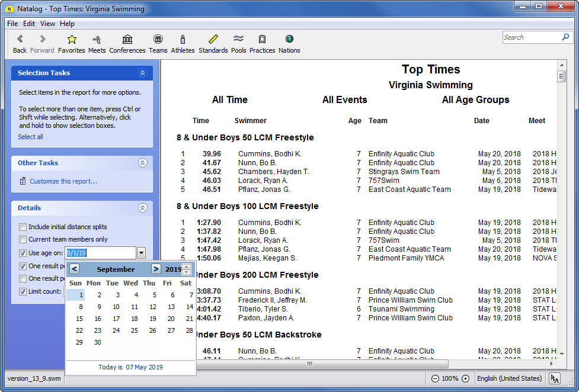
Task: Select the Athletes toolbar icon
Action: pyautogui.click(x=183, y=40)
